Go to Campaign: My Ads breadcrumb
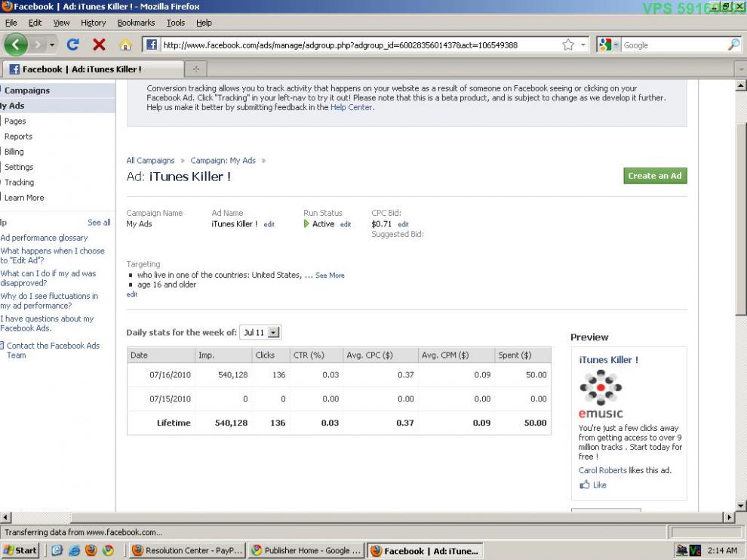 point(223,160)
